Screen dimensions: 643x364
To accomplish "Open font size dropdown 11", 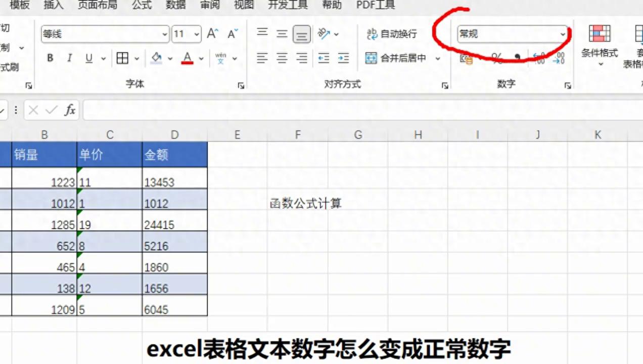I will [x=197, y=34].
